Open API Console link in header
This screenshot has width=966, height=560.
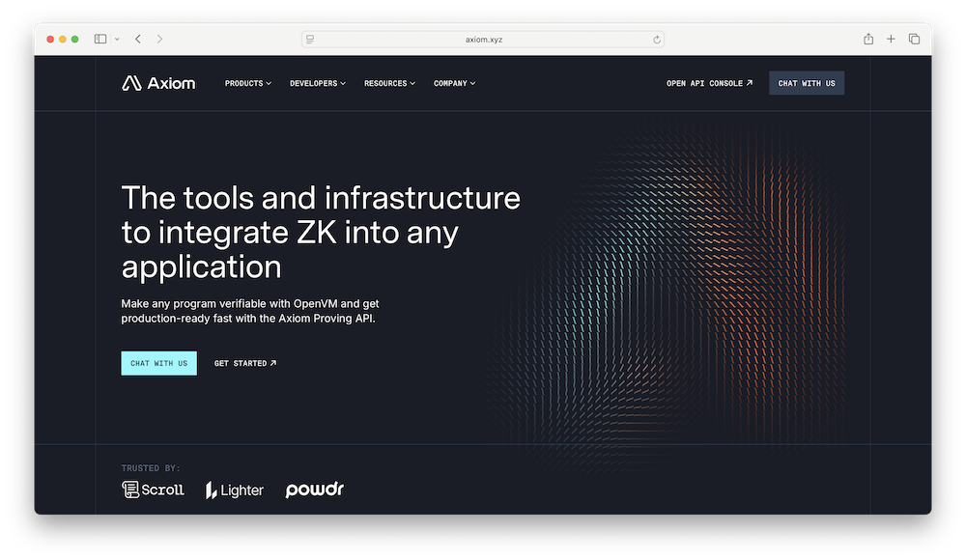pyautogui.click(x=709, y=83)
